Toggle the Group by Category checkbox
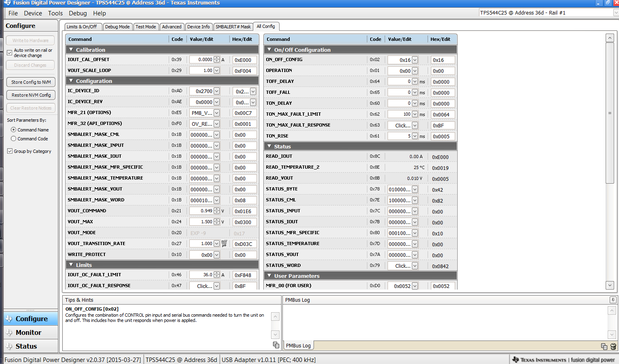 pos(9,151)
